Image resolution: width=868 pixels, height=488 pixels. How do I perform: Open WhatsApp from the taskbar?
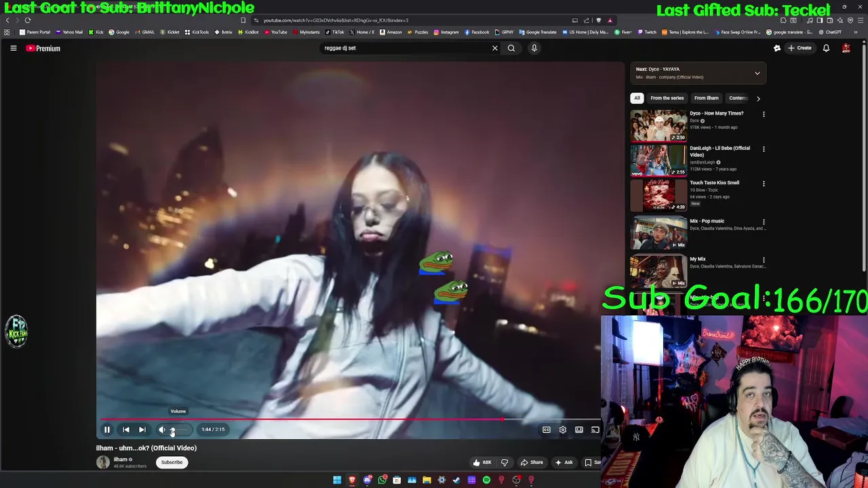pyautogui.click(x=382, y=480)
